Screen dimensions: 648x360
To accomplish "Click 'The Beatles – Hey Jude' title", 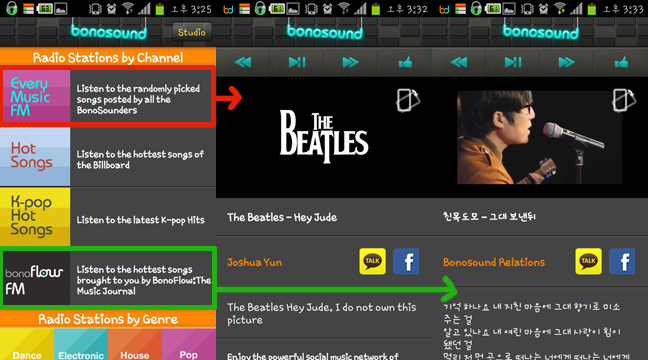I will point(282,217).
